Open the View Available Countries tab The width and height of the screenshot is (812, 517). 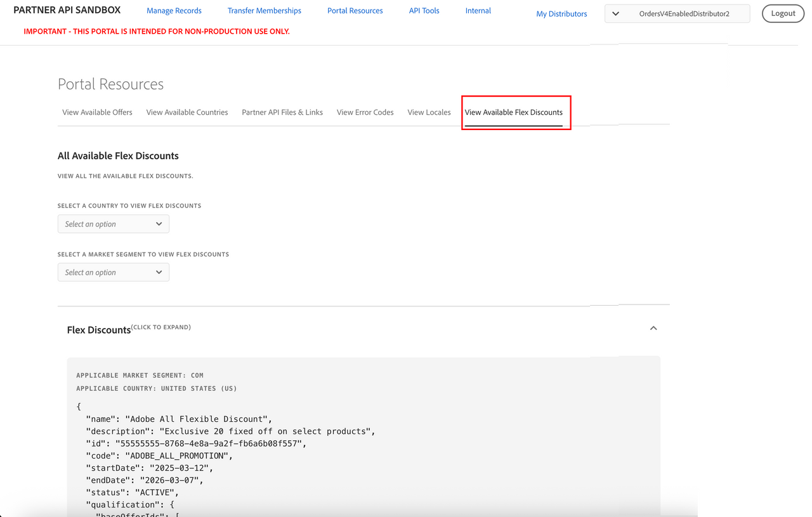click(187, 112)
